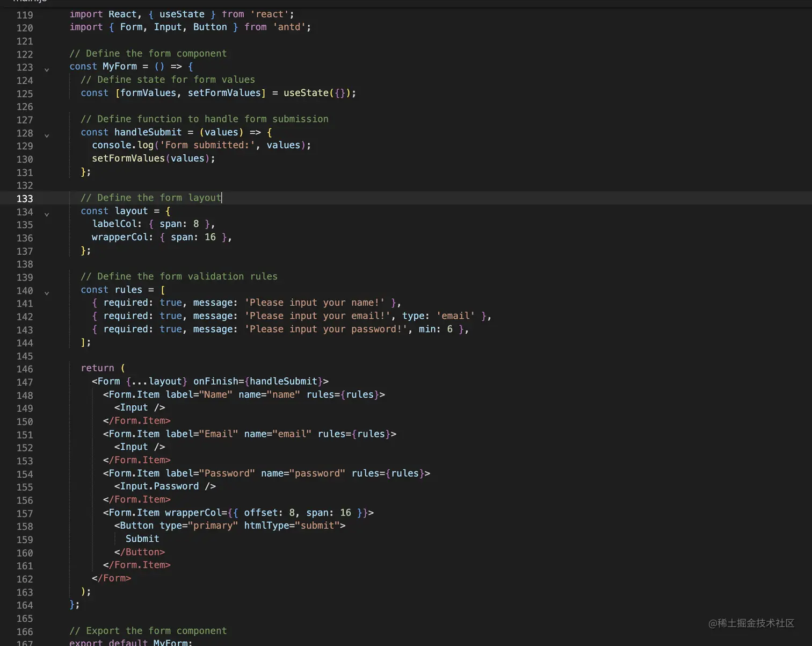
Task: Click the label="Email" attribute
Action: coord(201,434)
